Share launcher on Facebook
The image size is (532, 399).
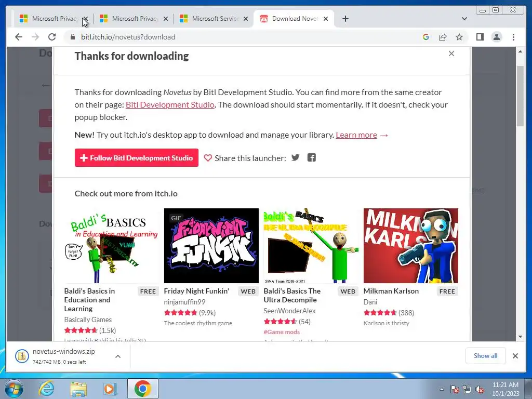(x=312, y=157)
